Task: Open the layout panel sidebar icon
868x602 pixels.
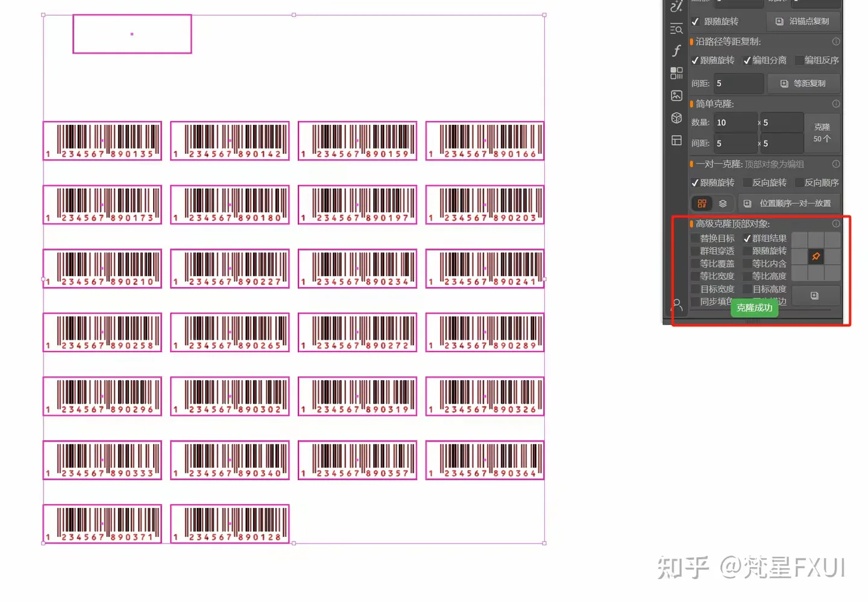Action: point(676,141)
